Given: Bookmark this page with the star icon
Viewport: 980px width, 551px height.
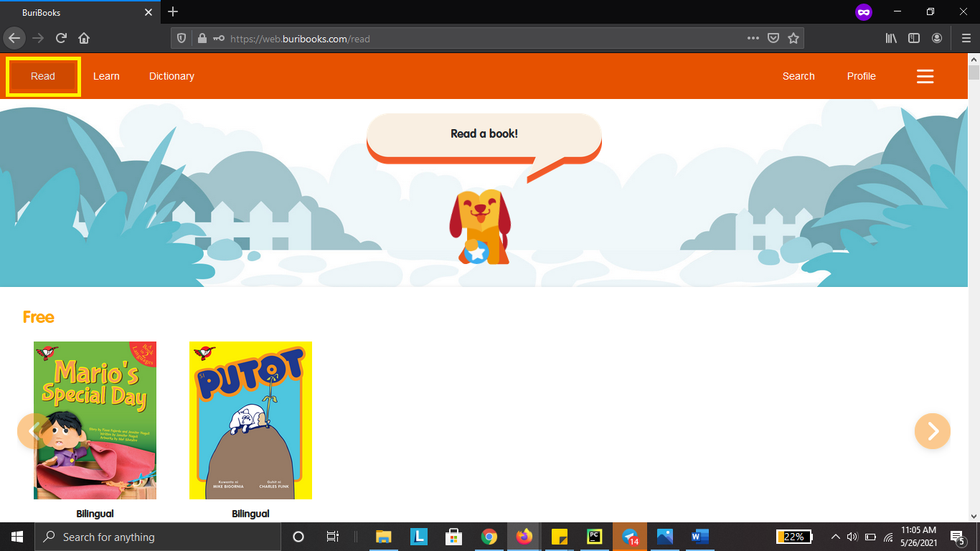Looking at the screenshot, I should click(793, 38).
